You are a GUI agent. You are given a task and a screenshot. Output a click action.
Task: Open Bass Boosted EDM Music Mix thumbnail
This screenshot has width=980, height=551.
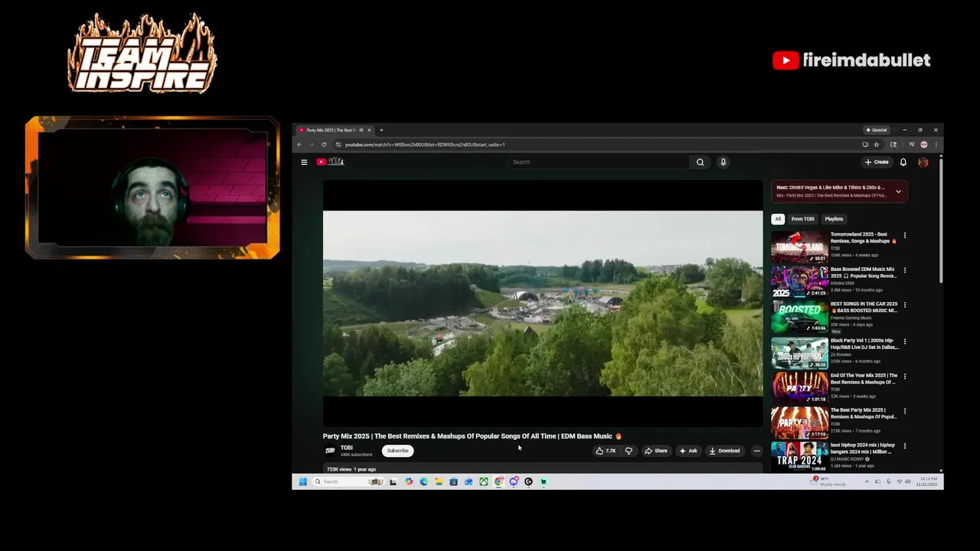click(799, 282)
